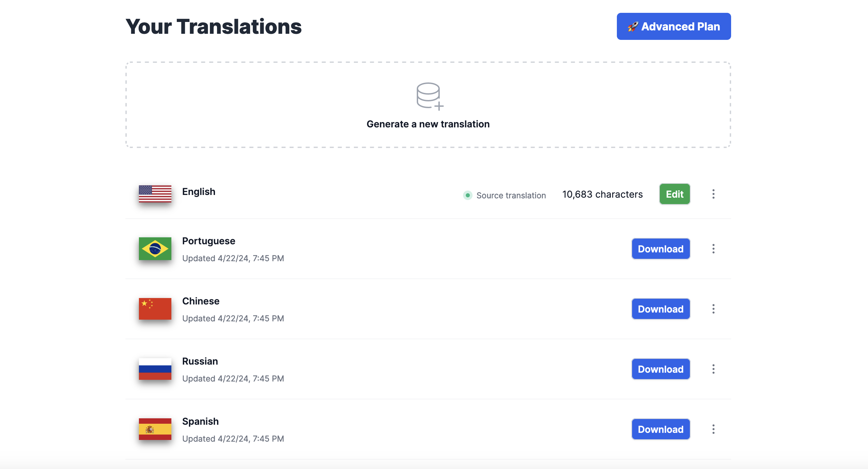Click the database plus icon

429,96
